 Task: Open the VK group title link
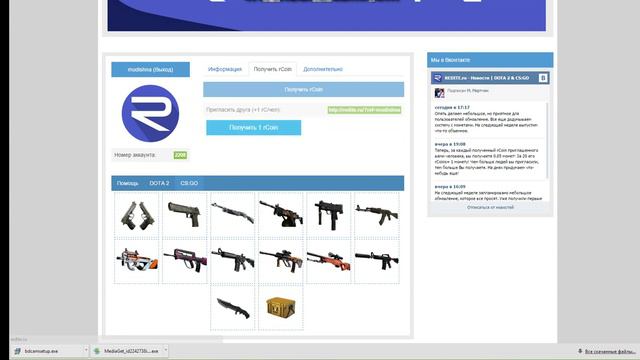(x=487, y=78)
